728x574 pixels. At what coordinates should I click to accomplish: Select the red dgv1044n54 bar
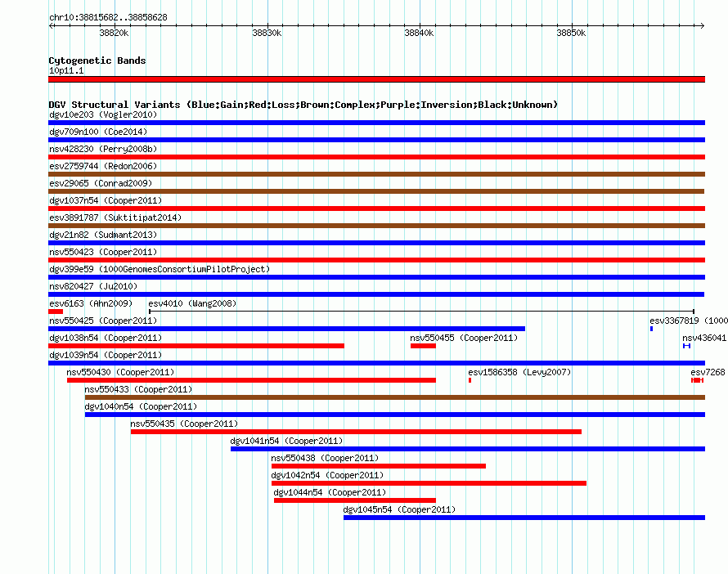pos(355,500)
